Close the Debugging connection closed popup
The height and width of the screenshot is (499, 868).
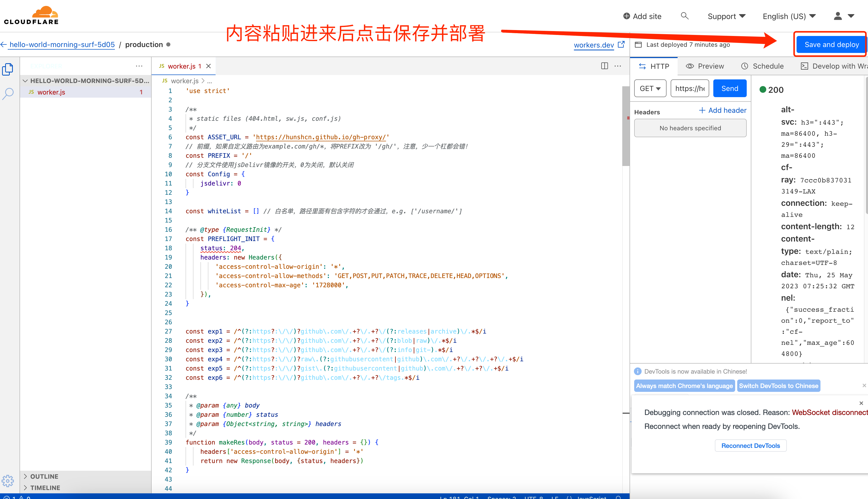(861, 403)
